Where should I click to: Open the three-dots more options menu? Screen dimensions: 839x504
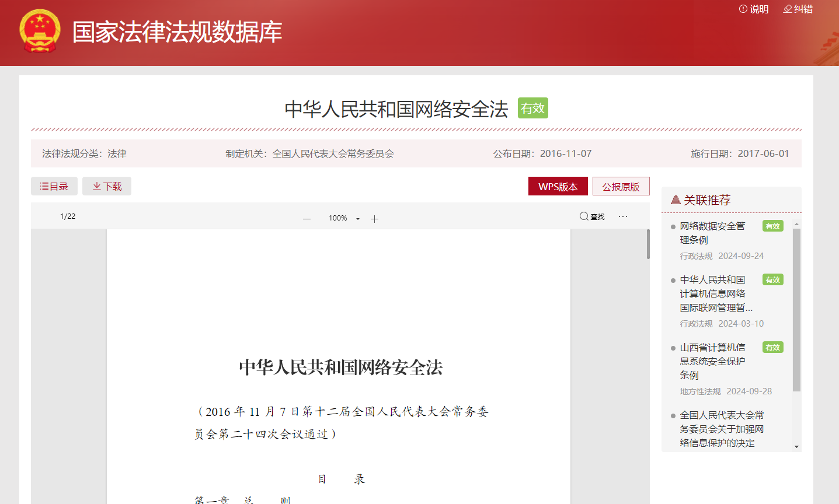[623, 216]
